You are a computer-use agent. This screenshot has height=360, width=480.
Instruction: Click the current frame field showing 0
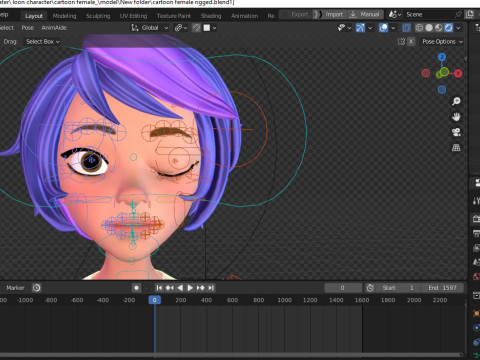tap(343, 288)
